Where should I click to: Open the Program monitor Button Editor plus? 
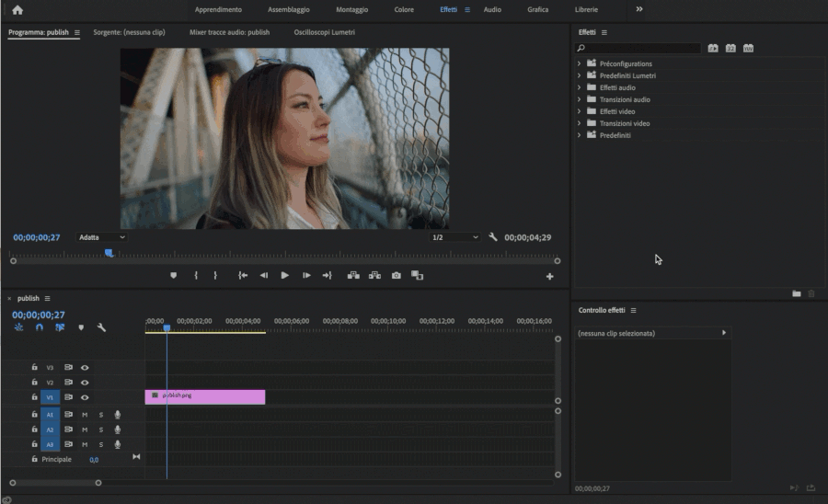coord(550,276)
